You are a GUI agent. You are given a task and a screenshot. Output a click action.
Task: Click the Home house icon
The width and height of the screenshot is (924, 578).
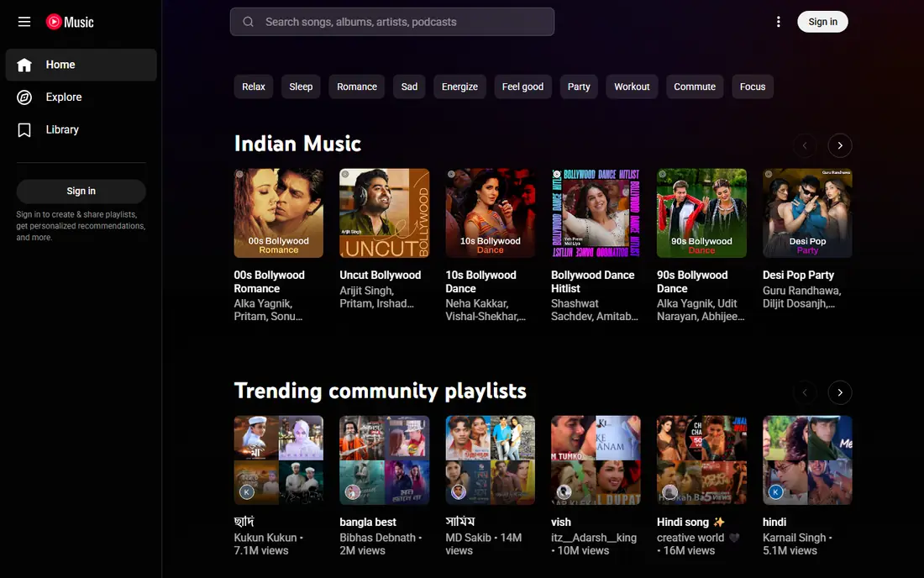24,65
